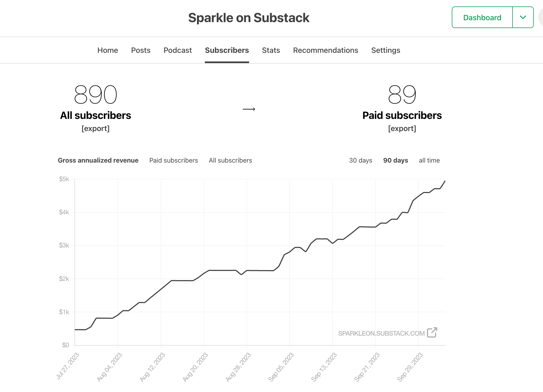Image resolution: width=543 pixels, height=392 pixels.
Task: Switch chart metric to All subscribers
Action: pyautogui.click(x=230, y=160)
